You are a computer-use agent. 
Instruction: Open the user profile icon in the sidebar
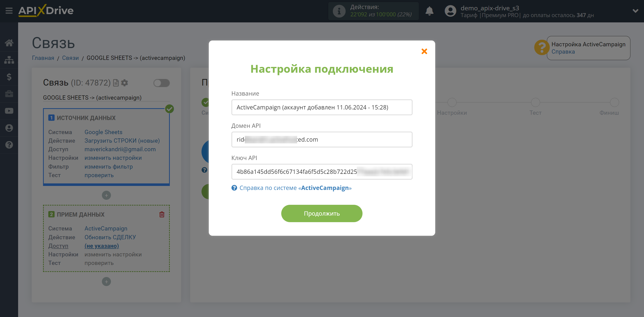click(x=9, y=128)
